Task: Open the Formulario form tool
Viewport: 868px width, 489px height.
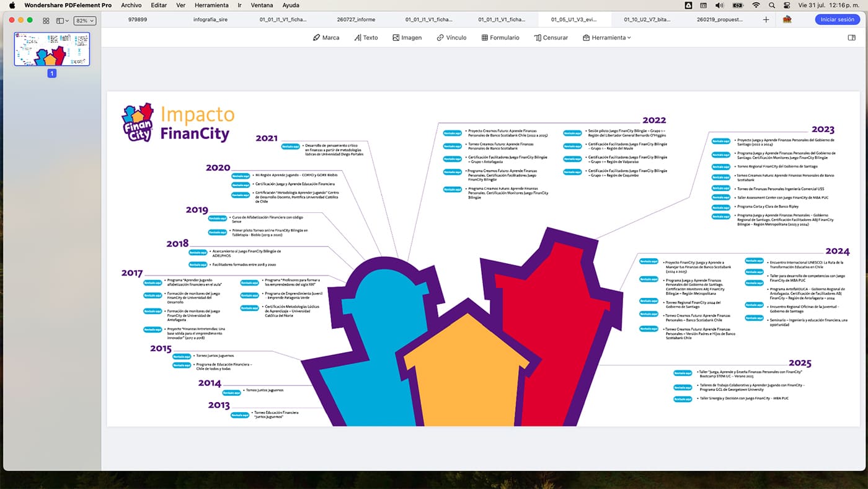Action: click(500, 37)
